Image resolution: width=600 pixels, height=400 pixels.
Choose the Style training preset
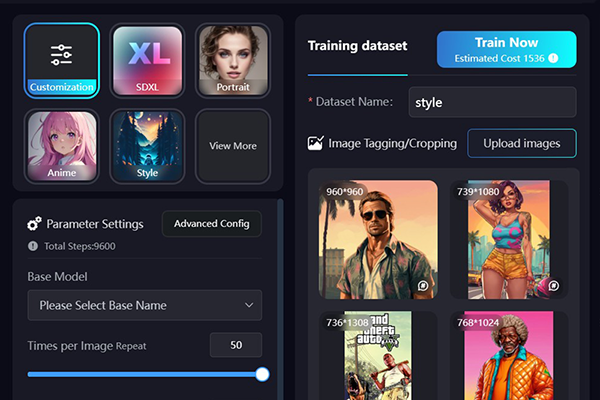pos(147,146)
